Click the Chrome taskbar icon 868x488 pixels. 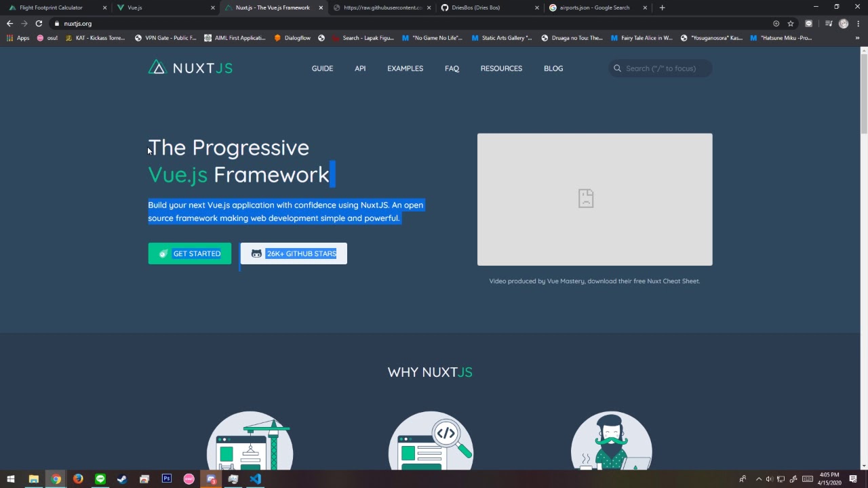click(x=56, y=479)
